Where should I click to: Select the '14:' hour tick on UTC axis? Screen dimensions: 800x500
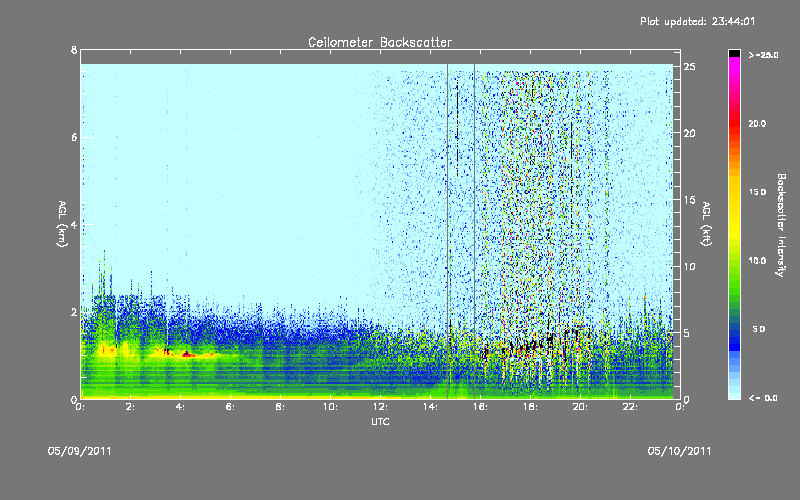pyautogui.click(x=430, y=407)
